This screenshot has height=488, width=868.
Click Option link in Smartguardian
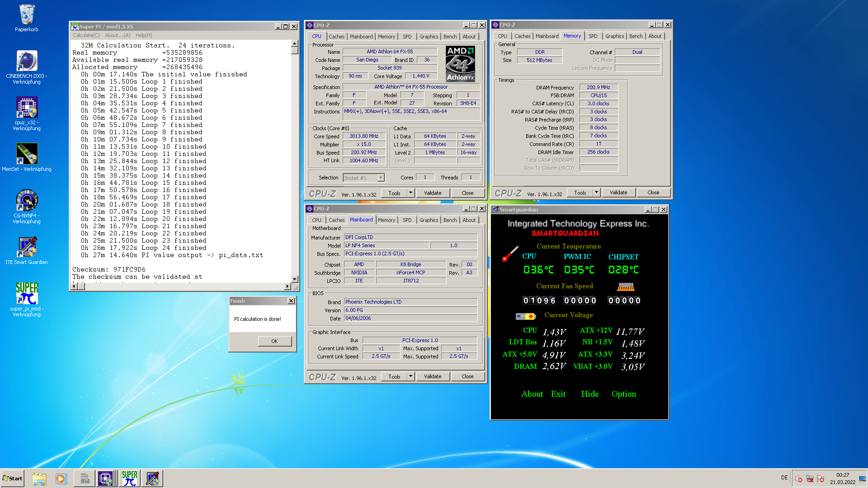click(624, 394)
